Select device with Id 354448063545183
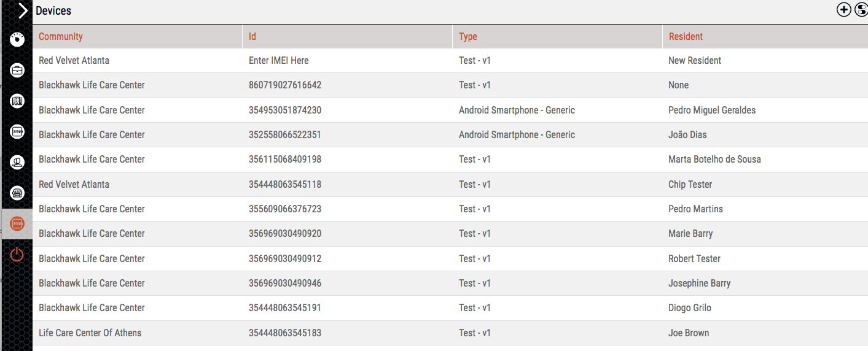868x351 pixels. (x=285, y=333)
